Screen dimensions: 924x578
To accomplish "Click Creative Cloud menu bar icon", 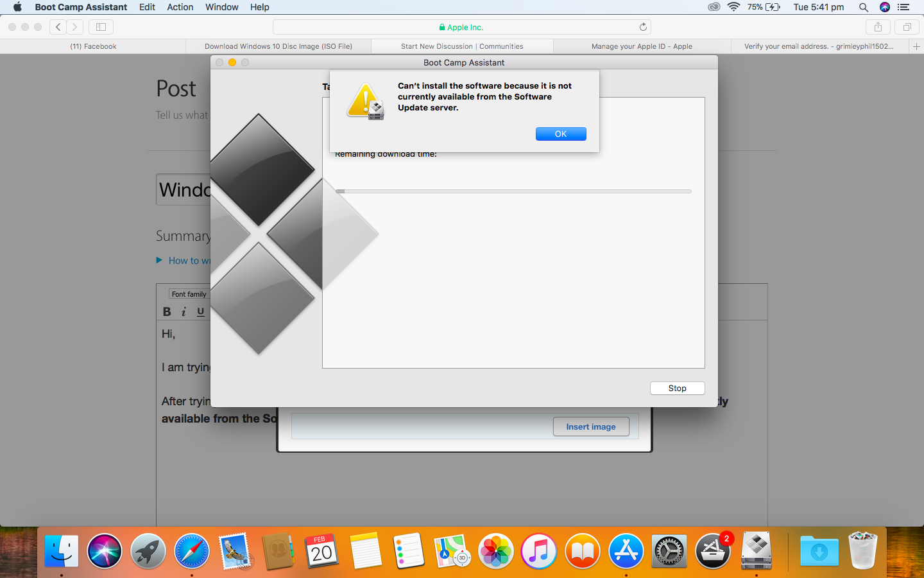I will (x=714, y=7).
